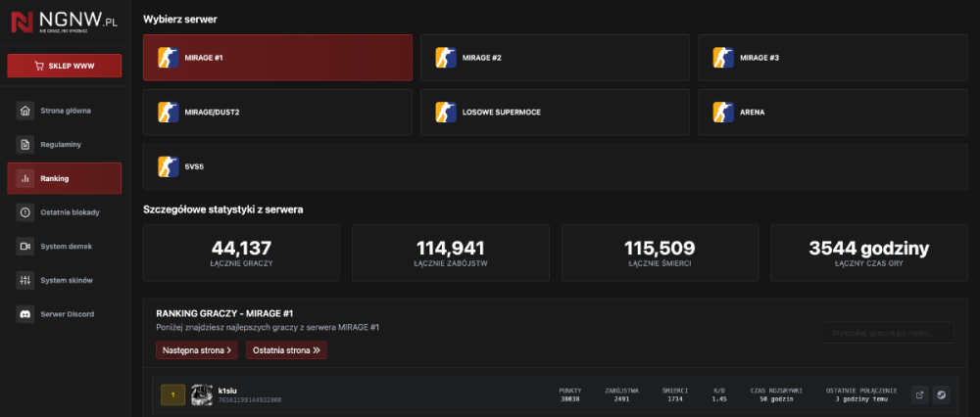Screen dimensions: 980x417
Task: Click the CS icon on ARENA card
Action: (723, 113)
